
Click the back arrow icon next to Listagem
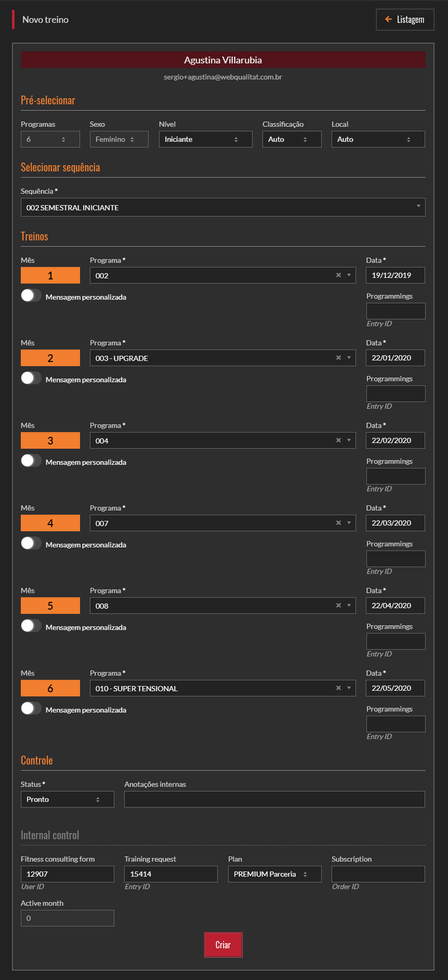pos(388,19)
